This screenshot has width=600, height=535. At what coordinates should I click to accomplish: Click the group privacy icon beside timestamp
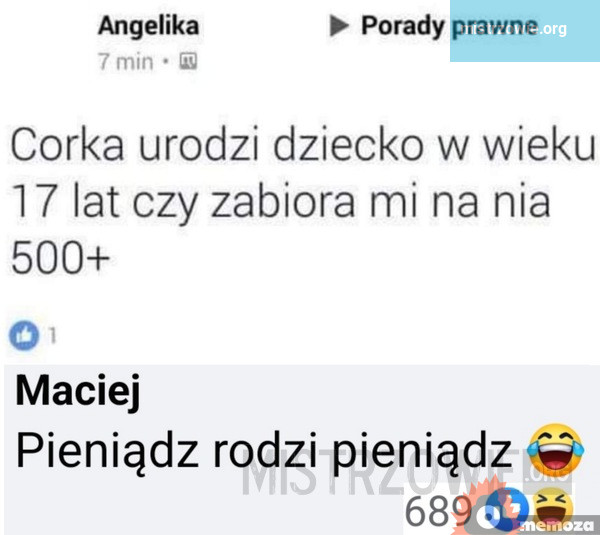189,61
